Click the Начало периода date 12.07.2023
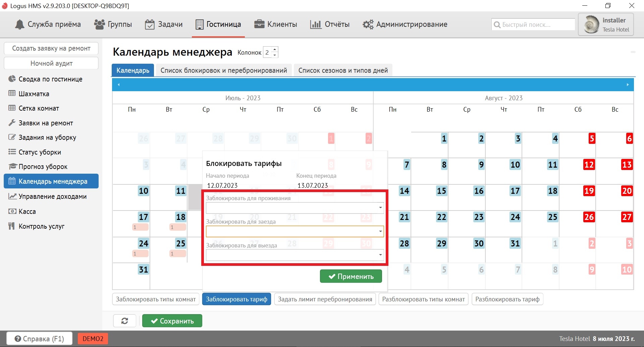The width and height of the screenshot is (644, 347). (222, 185)
